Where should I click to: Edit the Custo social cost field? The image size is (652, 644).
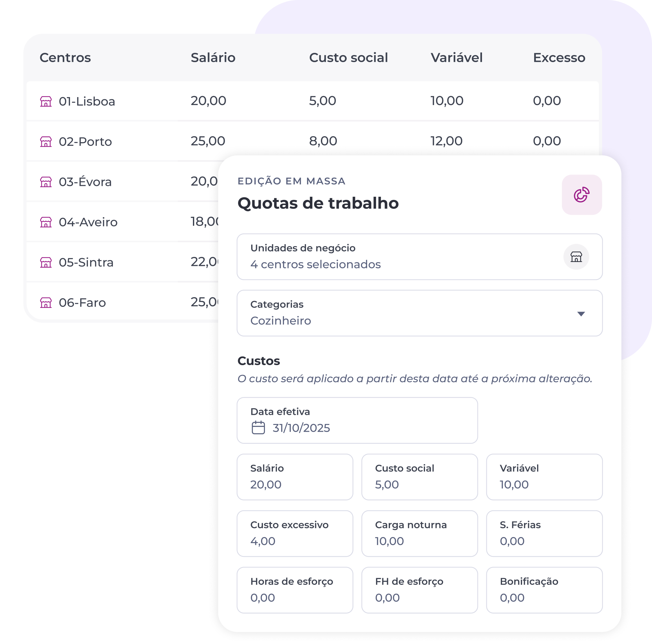pos(420,477)
